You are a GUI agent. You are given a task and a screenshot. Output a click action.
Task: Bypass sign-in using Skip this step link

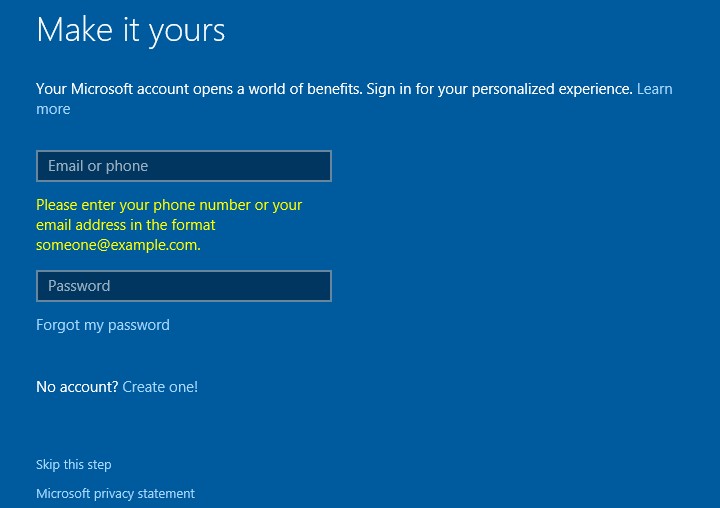pos(74,465)
